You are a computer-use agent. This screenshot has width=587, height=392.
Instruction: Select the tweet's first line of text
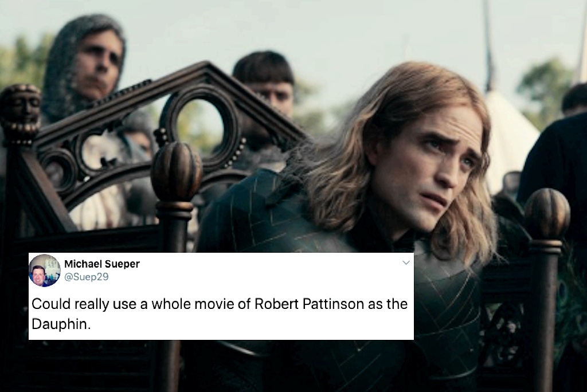(x=220, y=304)
